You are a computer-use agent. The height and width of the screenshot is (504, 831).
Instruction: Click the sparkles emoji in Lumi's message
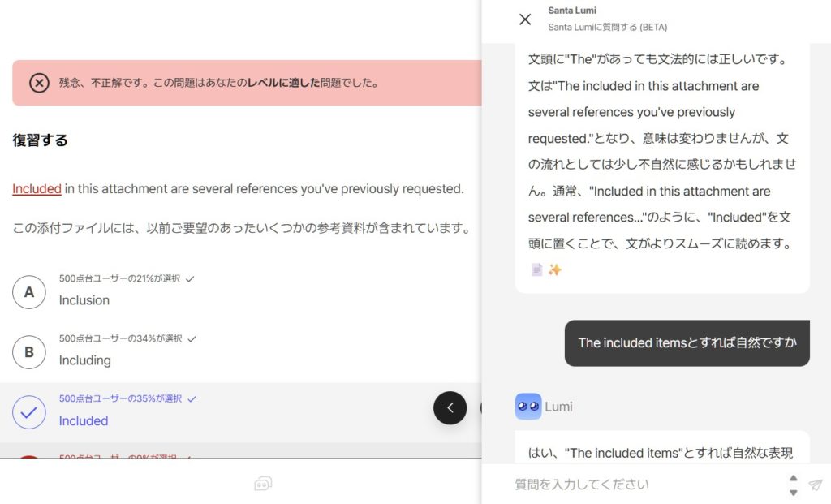(554, 269)
